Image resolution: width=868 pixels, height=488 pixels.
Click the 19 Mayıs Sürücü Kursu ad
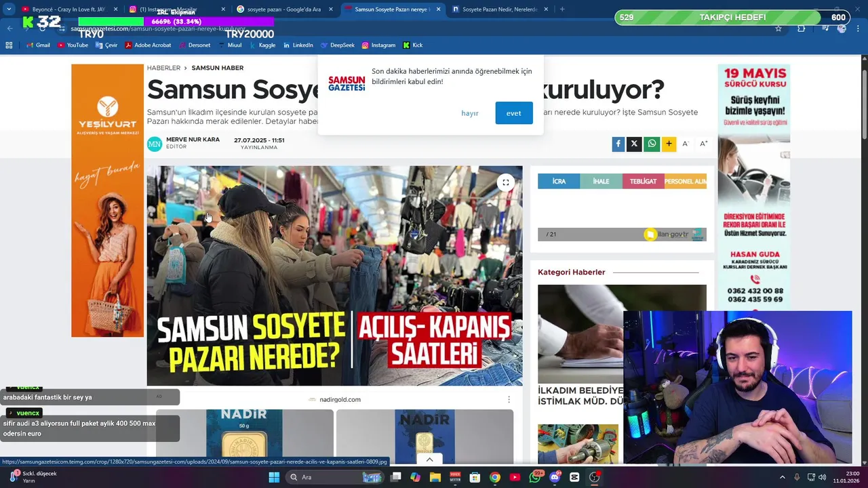[754, 187]
